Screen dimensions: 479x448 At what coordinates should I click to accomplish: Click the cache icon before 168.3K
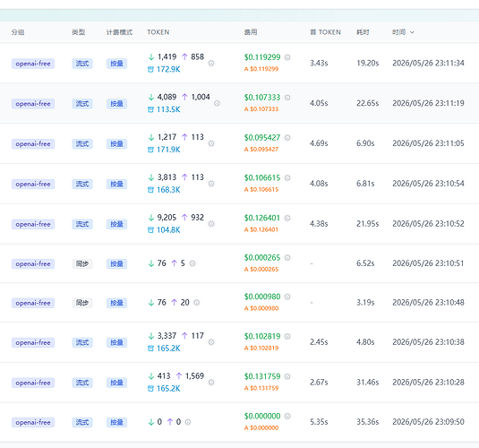(x=150, y=190)
